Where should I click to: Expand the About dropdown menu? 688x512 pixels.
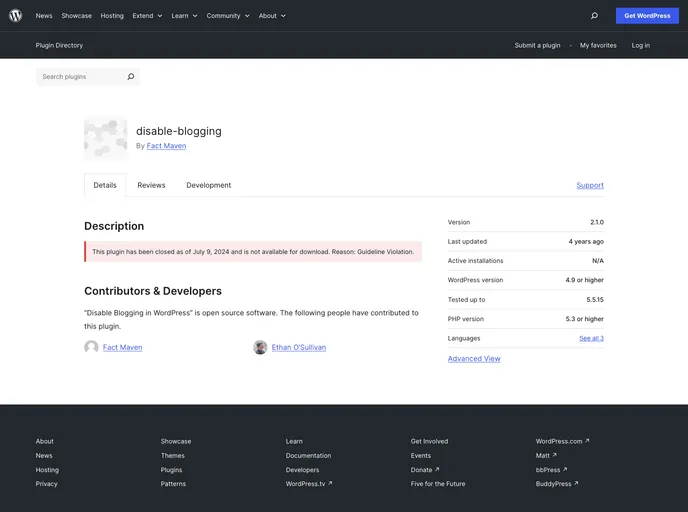[272, 16]
